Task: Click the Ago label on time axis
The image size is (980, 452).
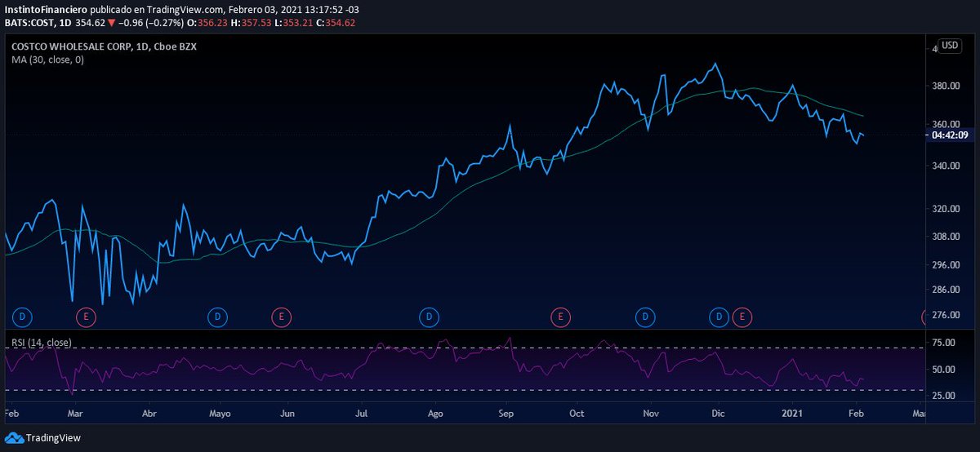Action: pos(435,414)
